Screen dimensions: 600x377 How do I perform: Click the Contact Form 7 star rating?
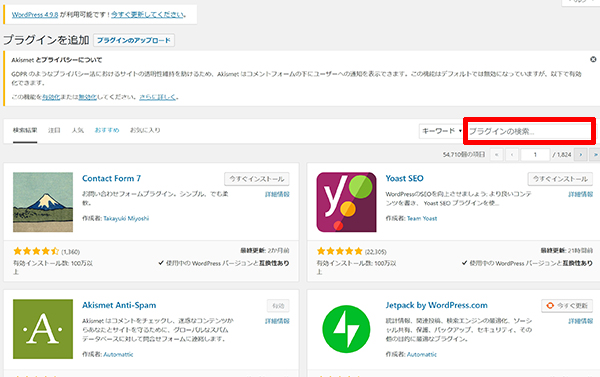pyautogui.click(x=36, y=251)
